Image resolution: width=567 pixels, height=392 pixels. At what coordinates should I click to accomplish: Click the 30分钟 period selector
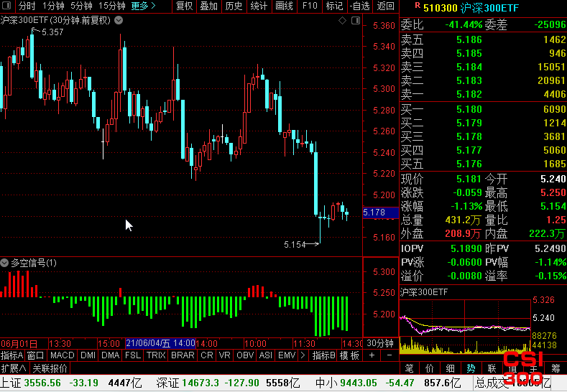(380, 343)
